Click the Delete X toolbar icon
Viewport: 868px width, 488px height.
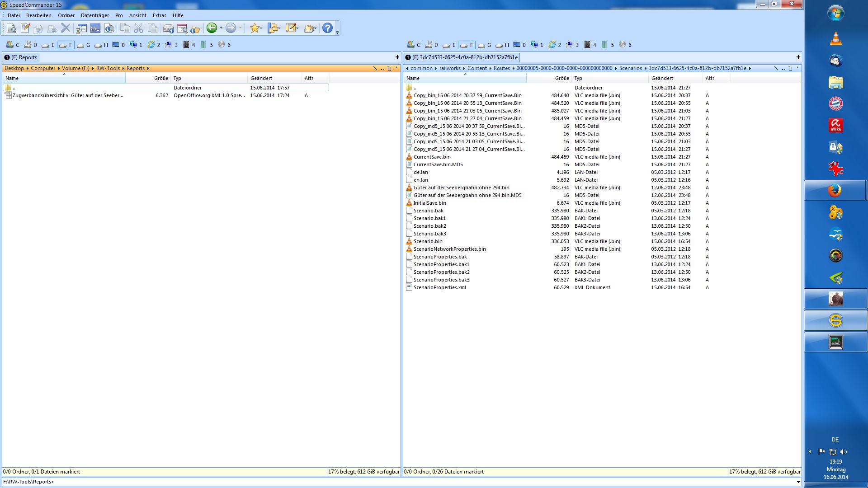(x=66, y=28)
